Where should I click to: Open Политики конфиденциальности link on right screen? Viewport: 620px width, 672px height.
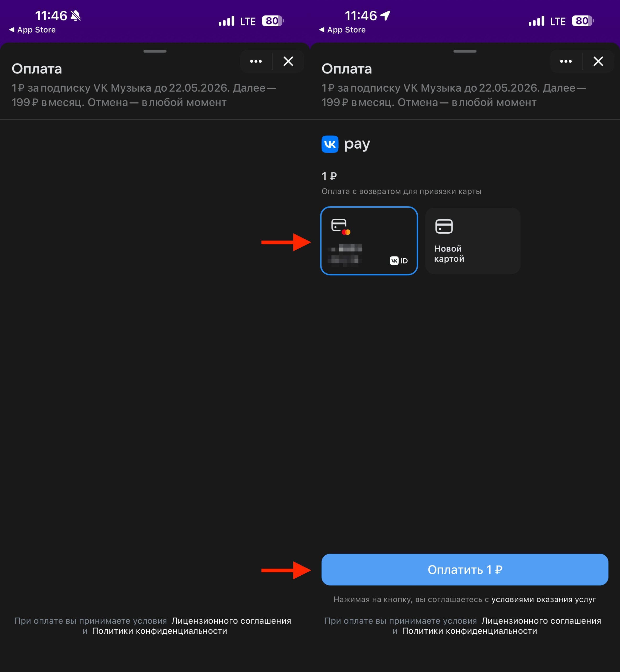click(469, 631)
